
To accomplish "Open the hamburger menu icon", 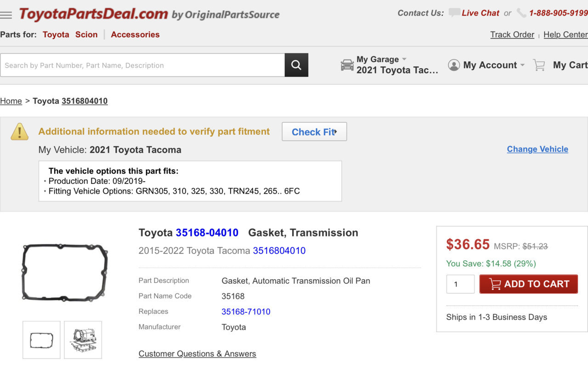I will tap(6, 15).
